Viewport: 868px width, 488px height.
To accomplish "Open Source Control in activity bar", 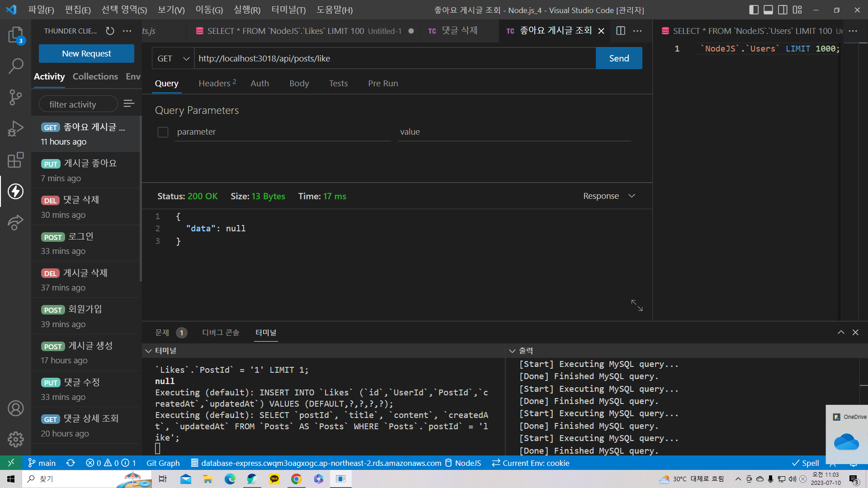I will (15, 97).
